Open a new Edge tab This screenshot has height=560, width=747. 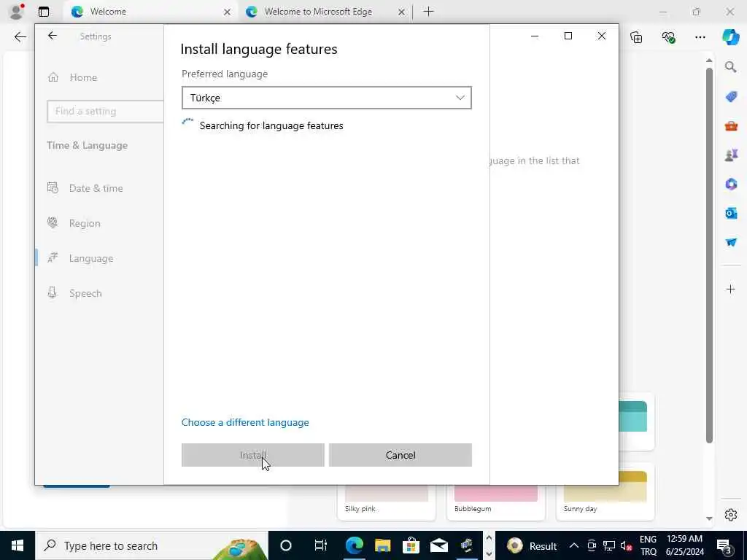click(429, 12)
